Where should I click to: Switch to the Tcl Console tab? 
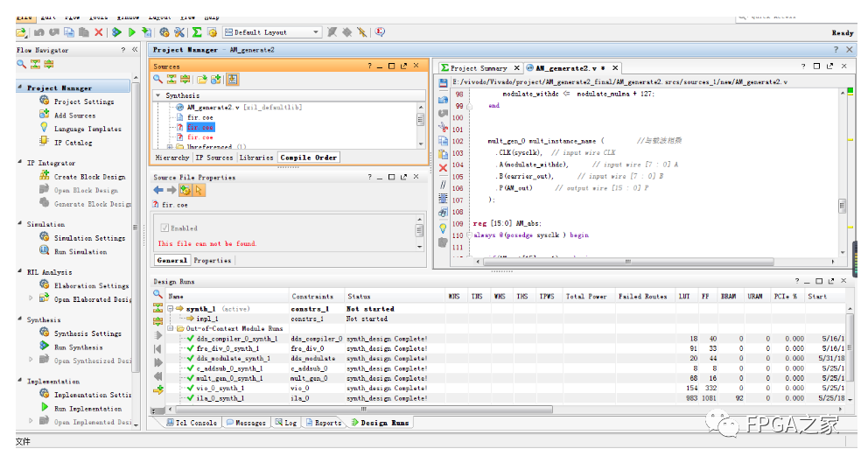(192, 423)
